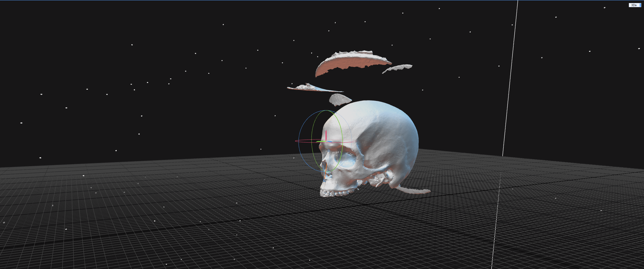Grab the red vertical gizmo arrow
The height and width of the screenshot is (269, 644).
pyautogui.click(x=326, y=135)
